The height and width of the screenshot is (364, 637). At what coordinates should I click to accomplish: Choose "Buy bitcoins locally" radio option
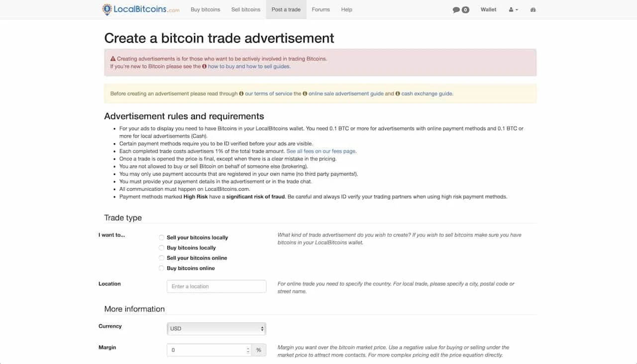[x=161, y=248]
